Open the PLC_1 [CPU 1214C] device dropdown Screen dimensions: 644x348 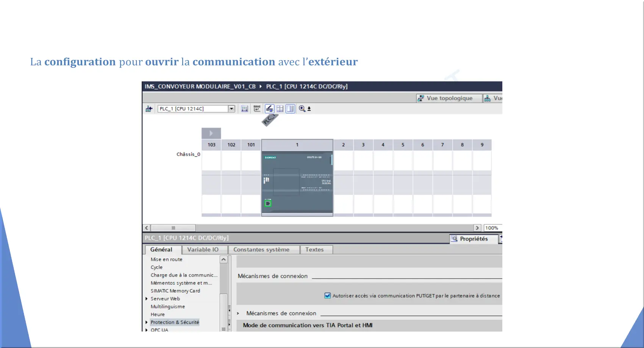(x=231, y=109)
